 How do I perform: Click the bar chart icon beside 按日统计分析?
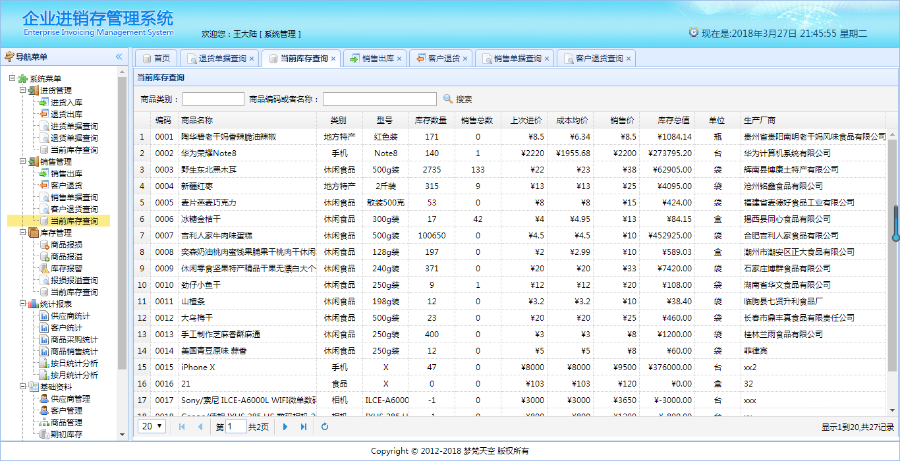click(x=44, y=363)
